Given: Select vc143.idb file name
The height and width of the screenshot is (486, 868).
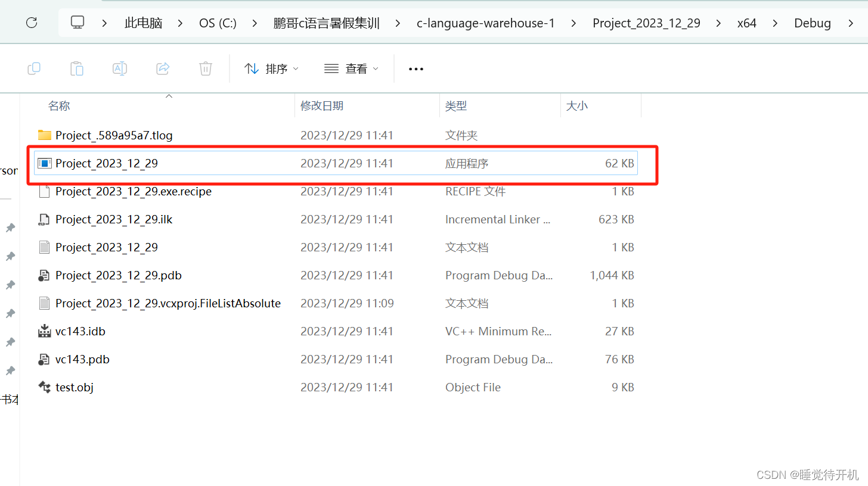Looking at the screenshot, I should (80, 331).
